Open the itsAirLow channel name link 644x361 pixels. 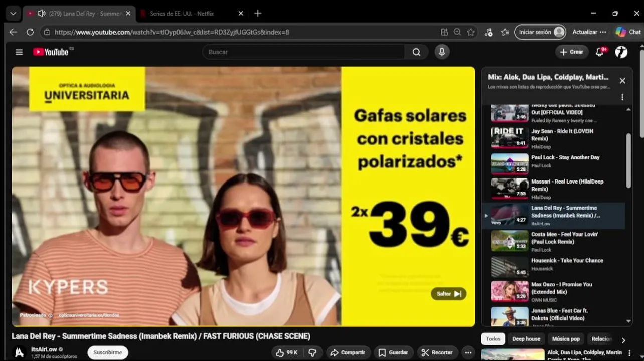coord(44,349)
